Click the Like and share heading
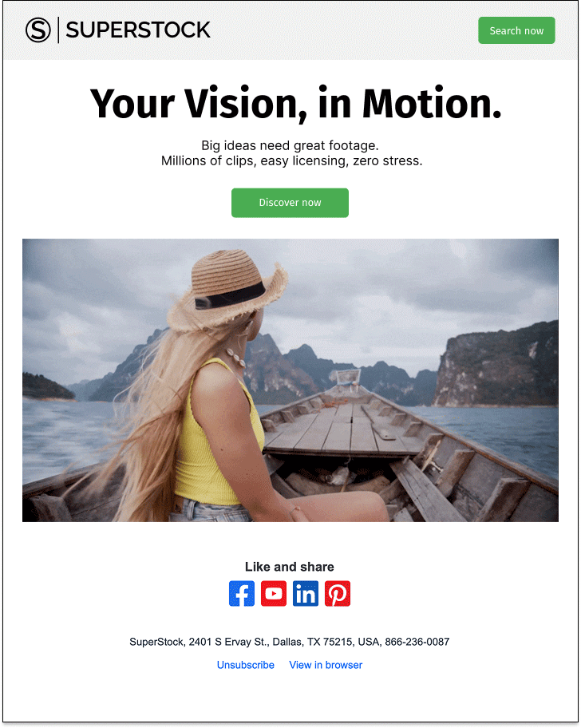 coord(290,567)
